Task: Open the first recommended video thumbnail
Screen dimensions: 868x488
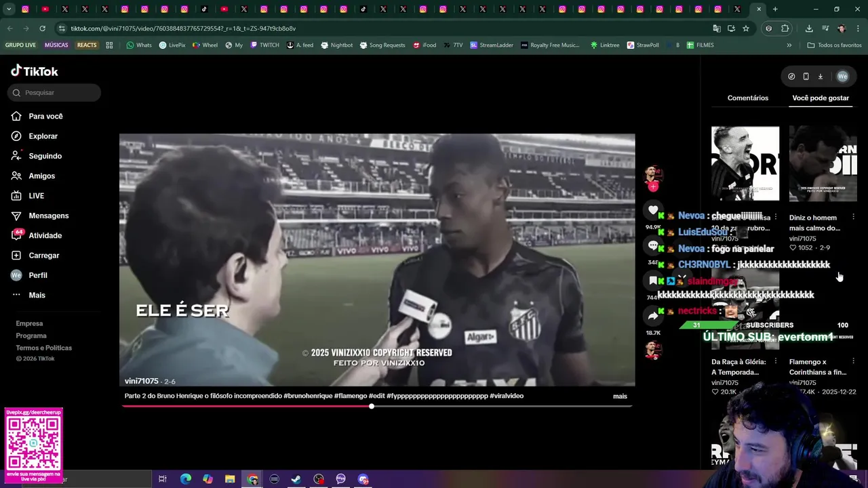Action: (x=745, y=163)
